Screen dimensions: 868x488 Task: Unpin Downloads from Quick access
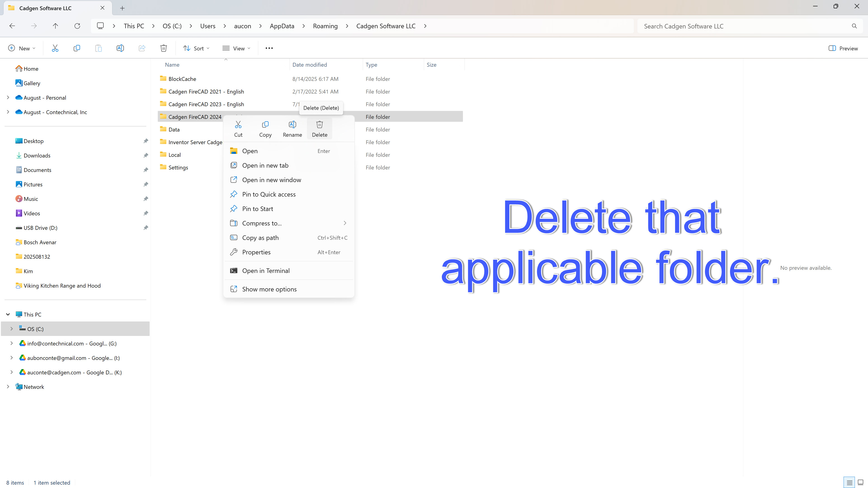pyautogui.click(x=146, y=155)
